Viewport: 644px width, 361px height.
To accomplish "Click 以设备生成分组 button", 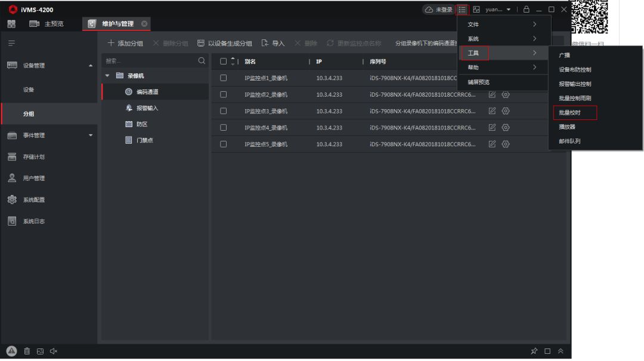I will [224, 44].
